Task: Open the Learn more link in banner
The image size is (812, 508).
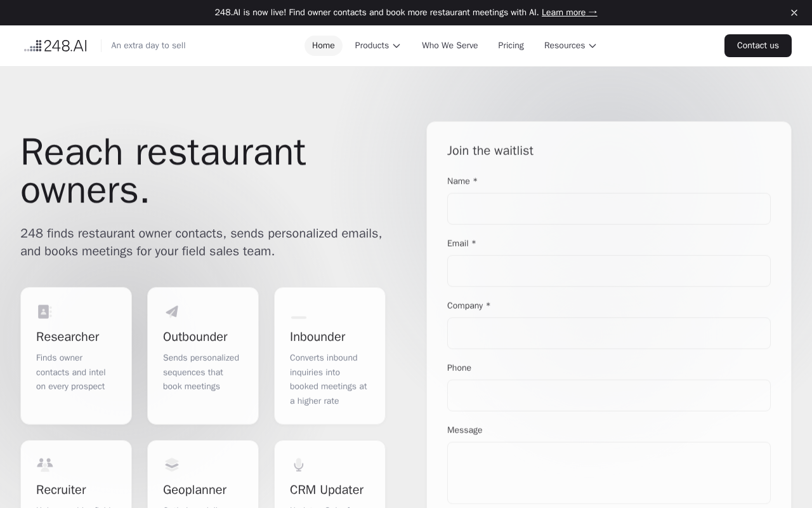Action: pos(569,13)
